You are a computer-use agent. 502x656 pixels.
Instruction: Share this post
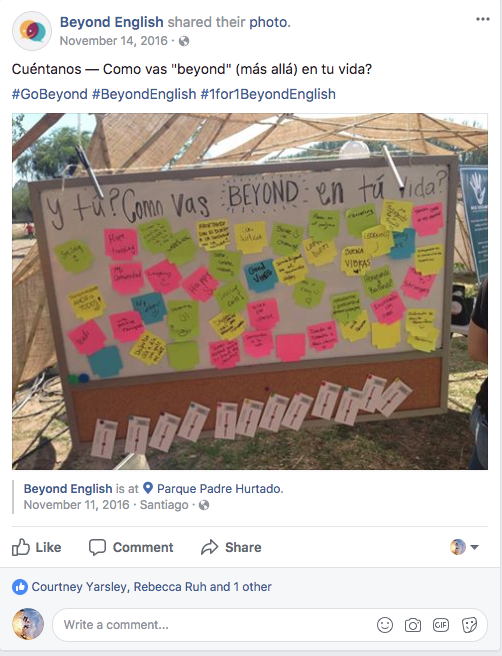click(231, 547)
